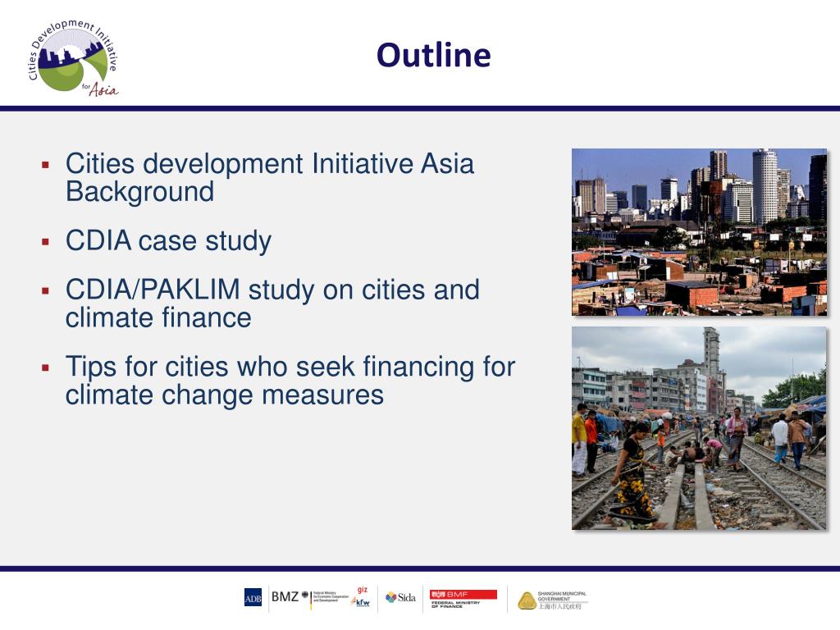
Task: Click the BMZ logo in footer
Action: point(309,598)
